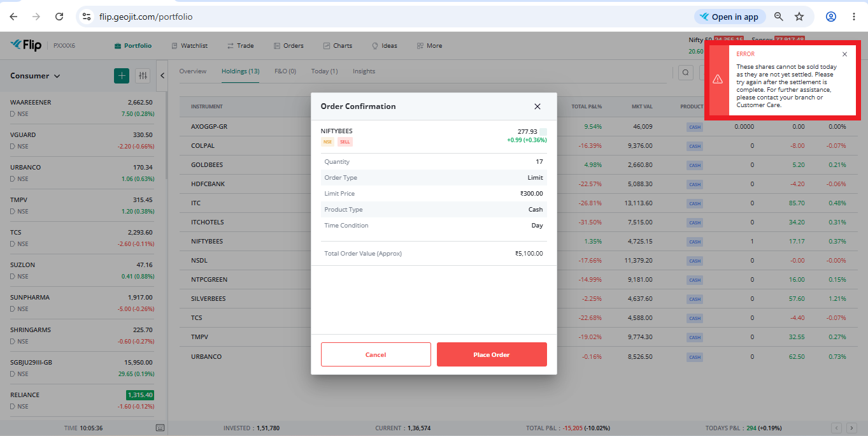The width and height of the screenshot is (868, 436).
Task: Open the Today (1) tab
Action: [x=325, y=71]
